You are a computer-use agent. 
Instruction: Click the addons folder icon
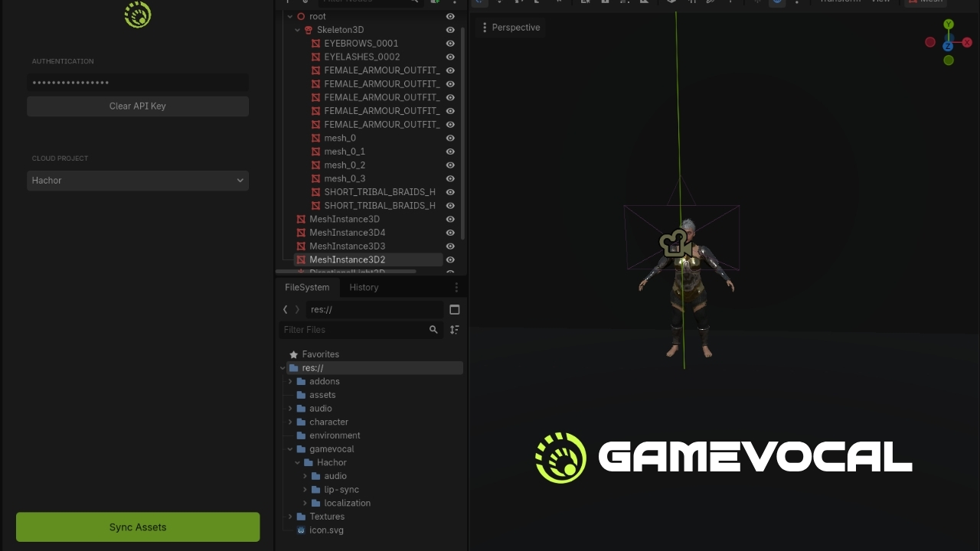coord(301,381)
